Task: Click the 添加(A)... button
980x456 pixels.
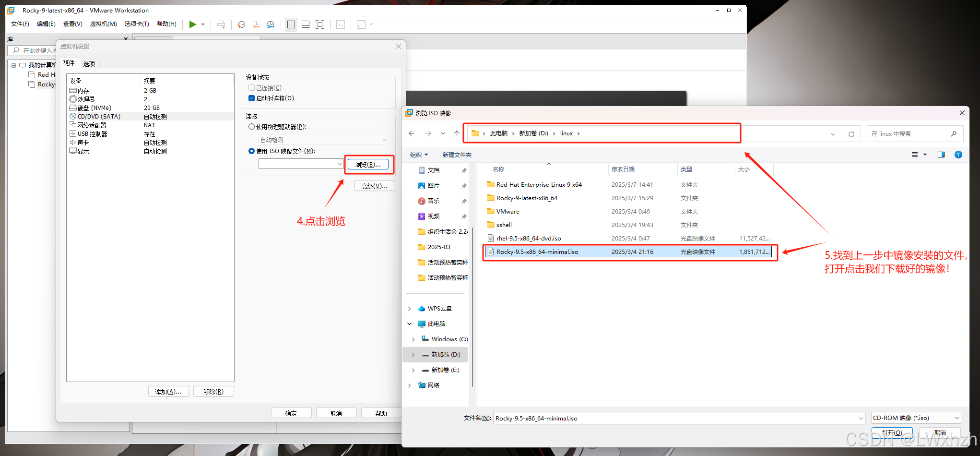Action: tap(168, 391)
